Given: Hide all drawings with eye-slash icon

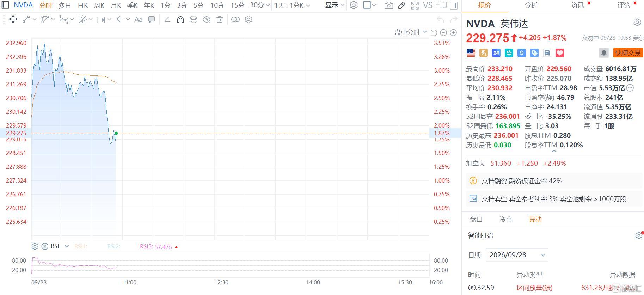Looking at the screenshot, I should 207,20.
